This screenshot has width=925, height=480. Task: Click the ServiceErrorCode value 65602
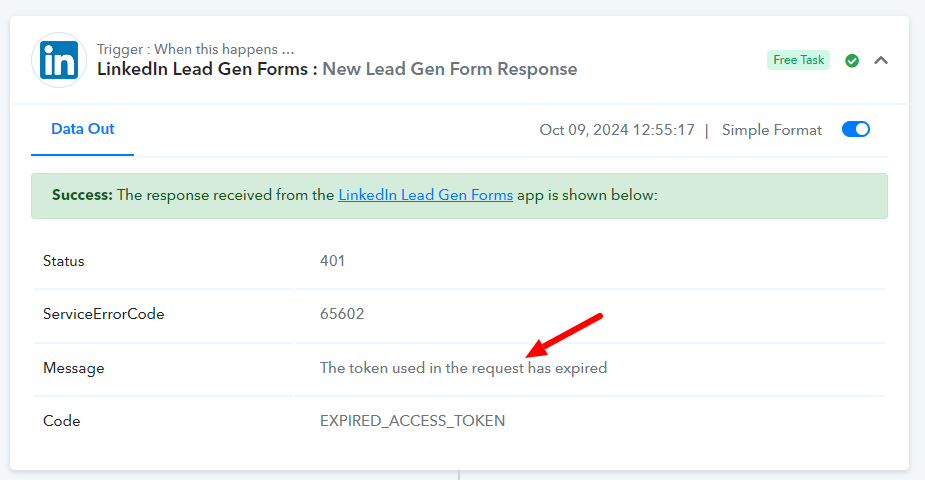coord(342,314)
